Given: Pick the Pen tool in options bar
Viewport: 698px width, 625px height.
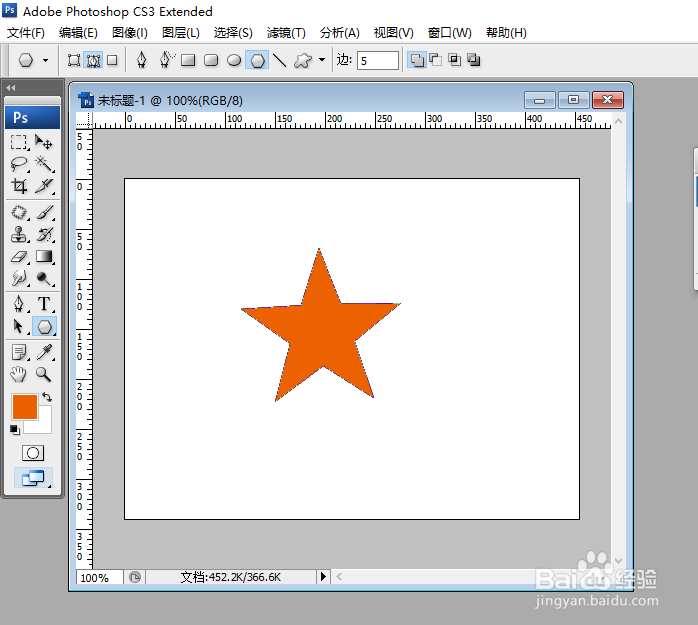Looking at the screenshot, I should [x=142, y=60].
